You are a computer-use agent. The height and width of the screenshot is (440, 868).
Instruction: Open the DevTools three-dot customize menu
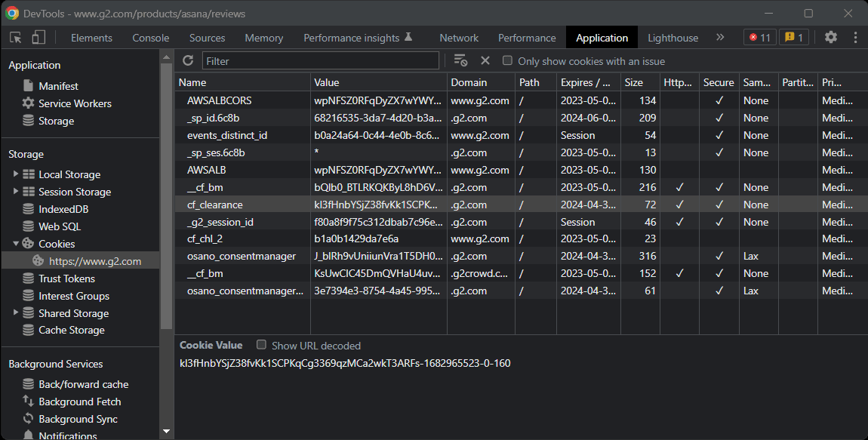[x=855, y=37]
